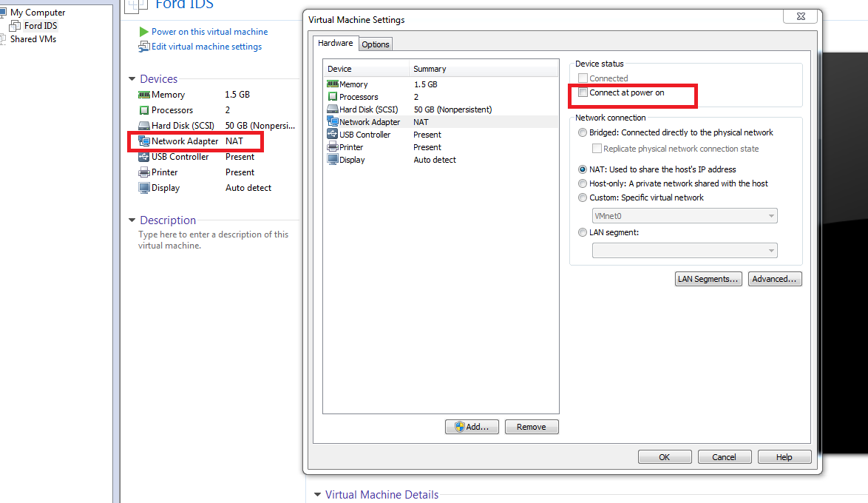Open the LAN segment dropdown
This screenshot has height=503, width=868.
point(685,251)
